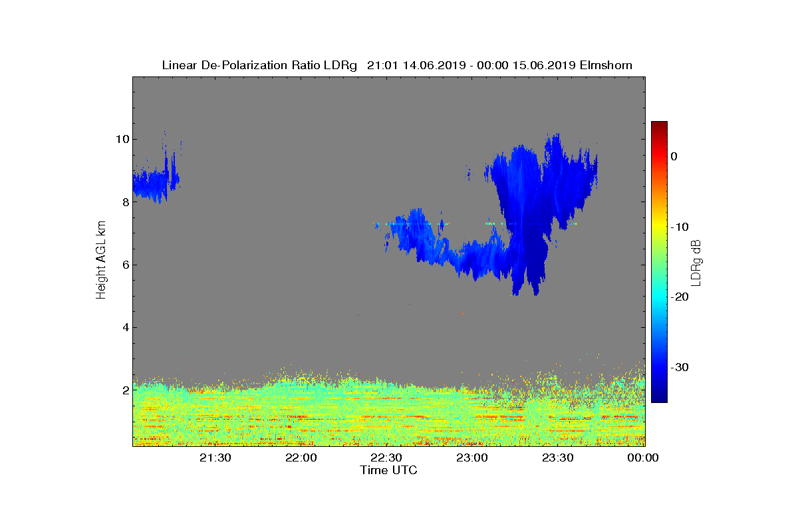Screen dimensions: 798x532
Task: Click the 21:30 time tick label
Action: tap(215, 458)
